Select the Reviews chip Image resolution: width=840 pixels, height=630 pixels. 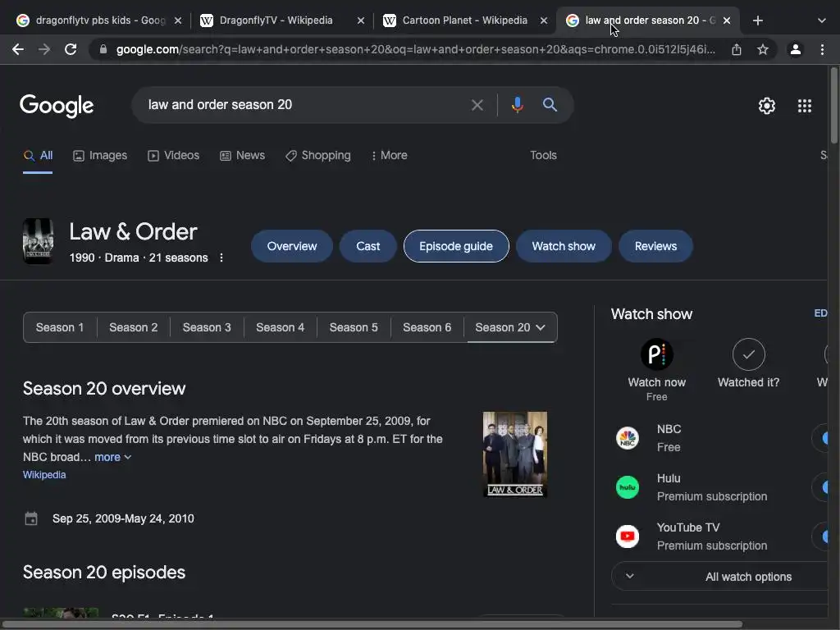point(655,246)
